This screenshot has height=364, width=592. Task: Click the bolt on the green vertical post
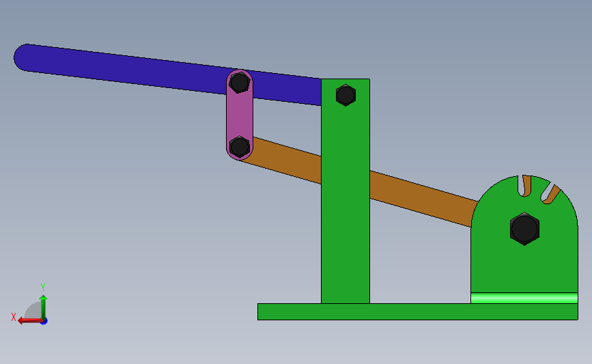(x=346, y=95)
